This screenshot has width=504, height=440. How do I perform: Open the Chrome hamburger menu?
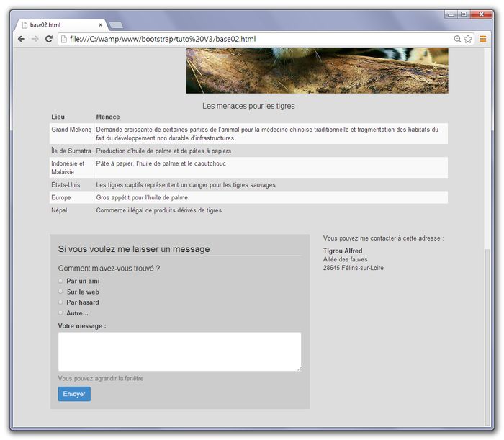[483, 39]
